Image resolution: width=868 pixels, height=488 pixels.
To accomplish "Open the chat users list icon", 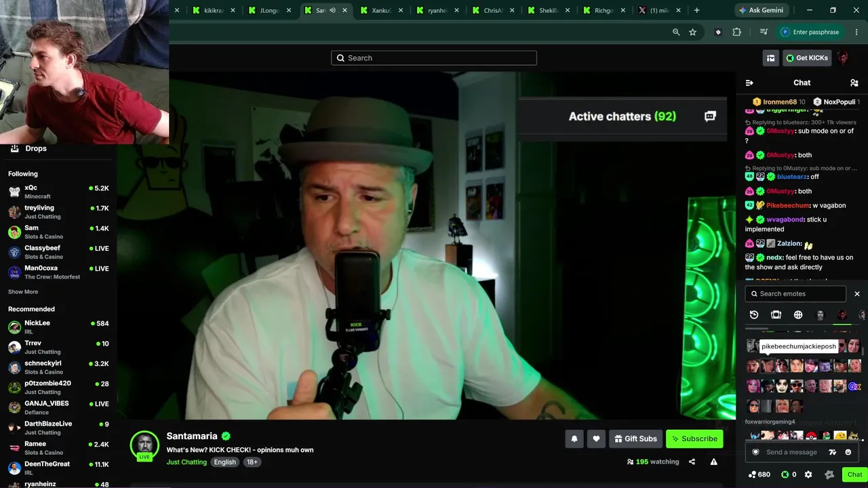I will pos(854,83).
